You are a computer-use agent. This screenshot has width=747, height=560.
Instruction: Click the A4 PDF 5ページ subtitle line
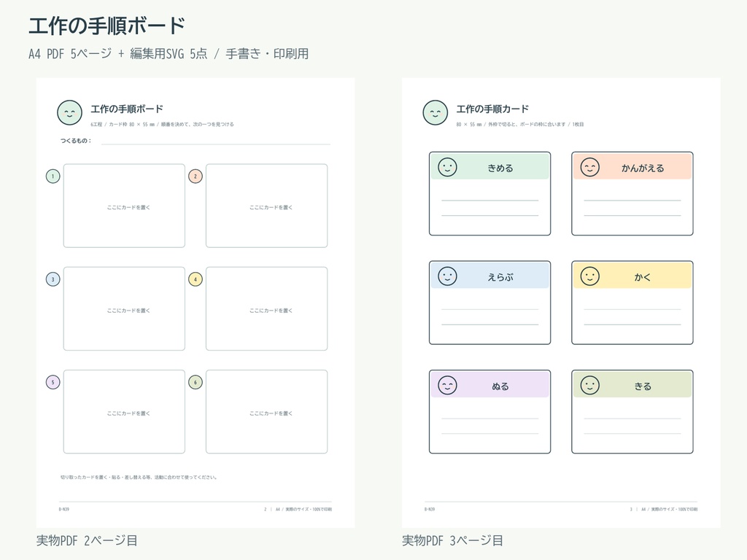click(169, 54)
